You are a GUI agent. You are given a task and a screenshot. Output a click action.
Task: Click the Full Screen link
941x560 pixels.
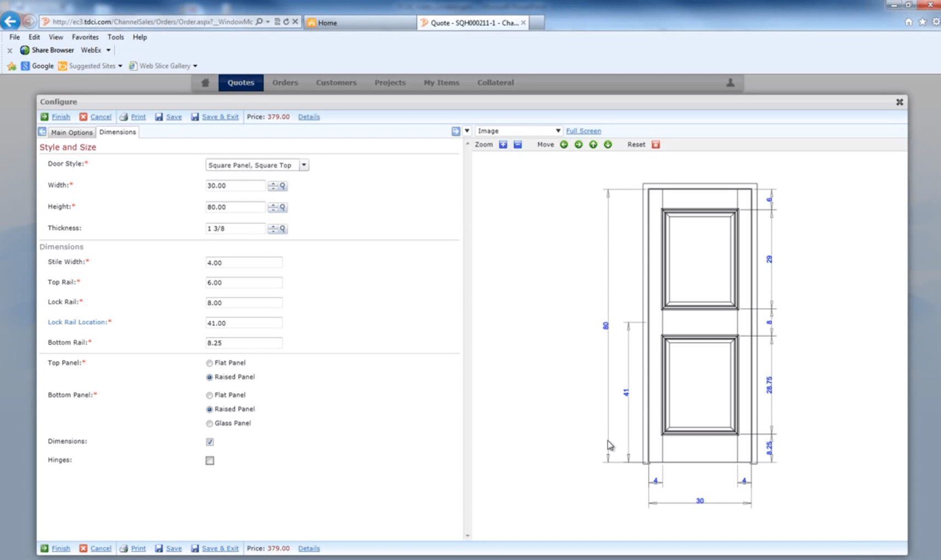pyautogui.click(x=584, y=131)
